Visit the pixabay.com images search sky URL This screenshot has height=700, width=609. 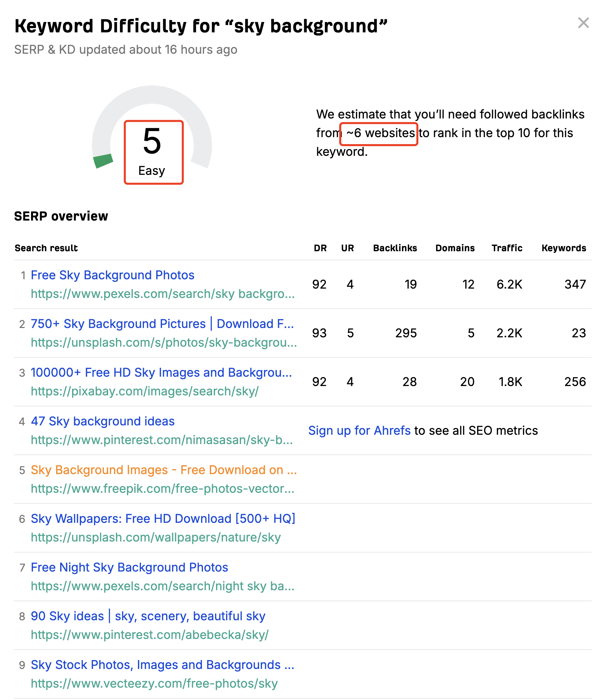tap(145, 391)
